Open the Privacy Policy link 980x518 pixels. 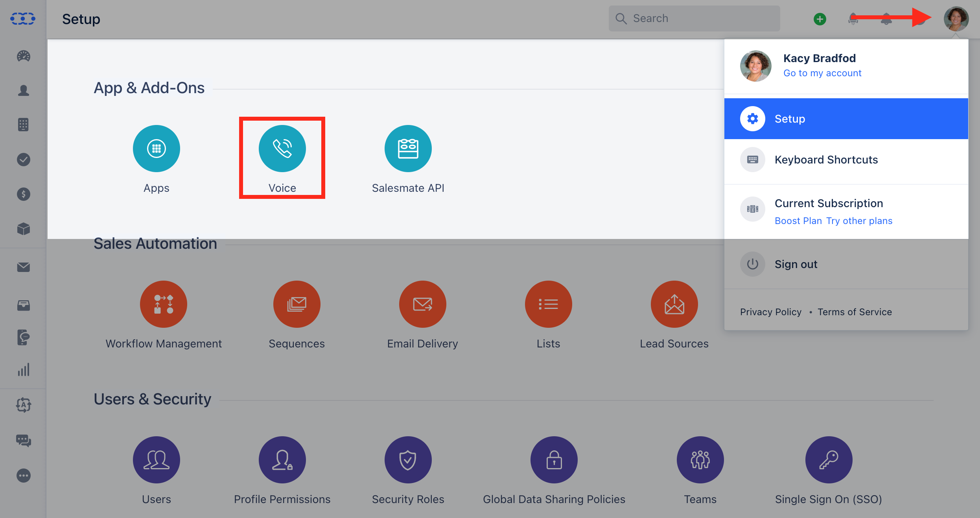coord(771,312)
